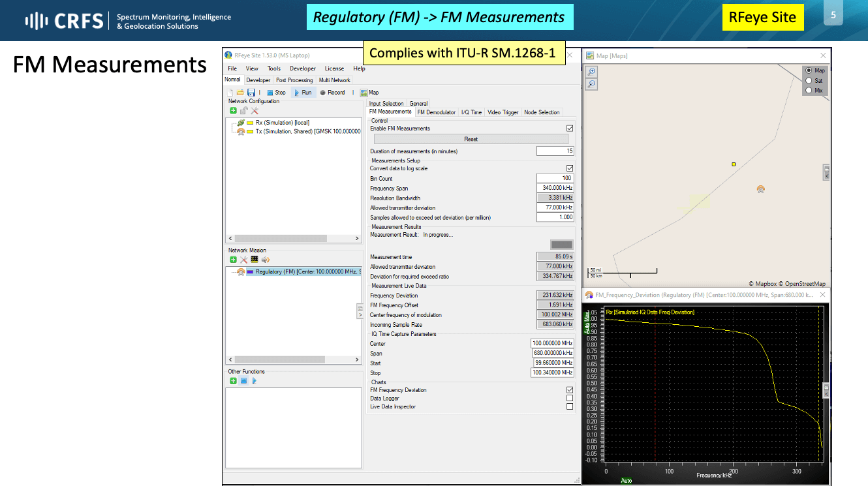Switch to the Post Processing tab
The image size is (868, 486).
(x=294, y=80)
